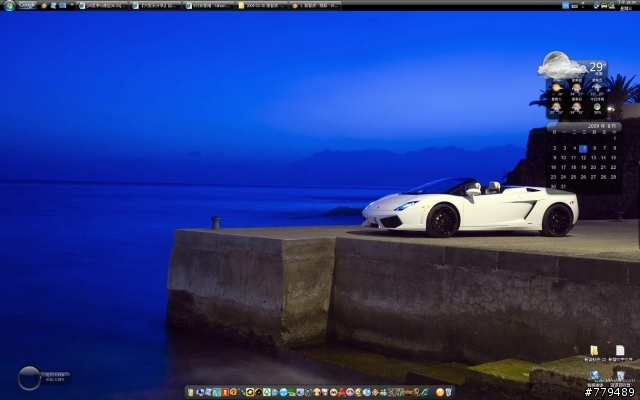Screen dimensions: 640x400
Task: Switch to the leftmost taskbar window button
Action: [x=103, y=5]
